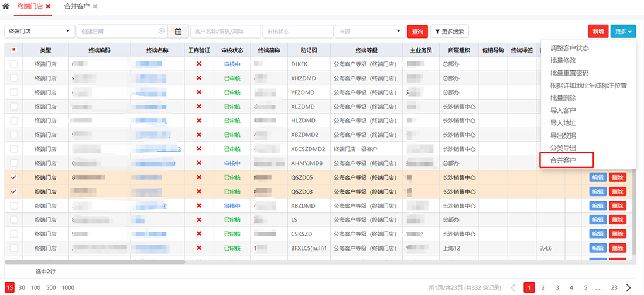The height and width of the screenshot is (295, 644).
Task: Click 更多搜索 filter button
Action: click(449, 31)
